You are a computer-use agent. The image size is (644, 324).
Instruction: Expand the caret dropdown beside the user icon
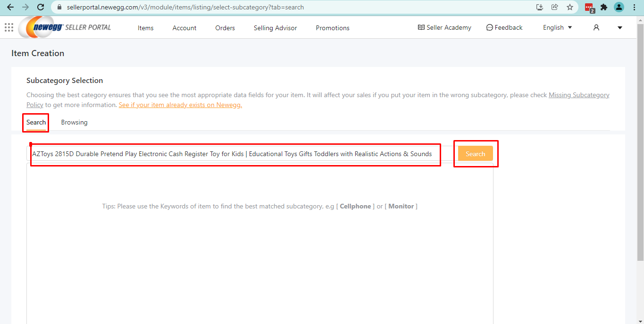coord(620,28)
